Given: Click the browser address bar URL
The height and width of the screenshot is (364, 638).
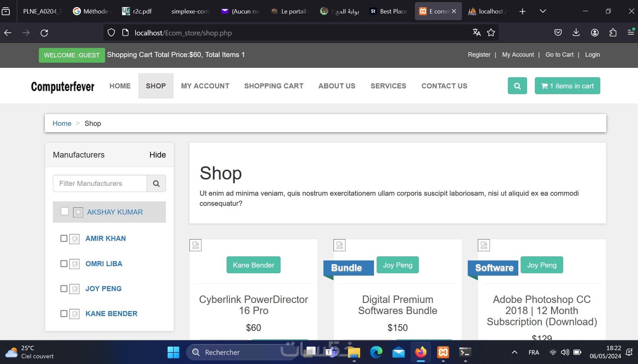Looking at the screenshot, I should point(183,33).
